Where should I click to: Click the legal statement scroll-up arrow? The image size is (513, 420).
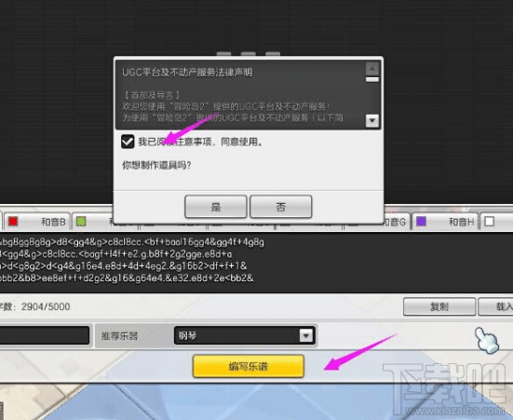point(372,69)
